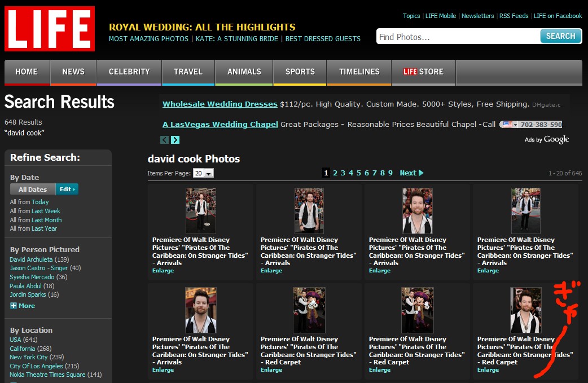The height and width of the screenshot is (383, 588).
Task: Filter by person Jordin Sparks
Action: (x=28, y=294)
